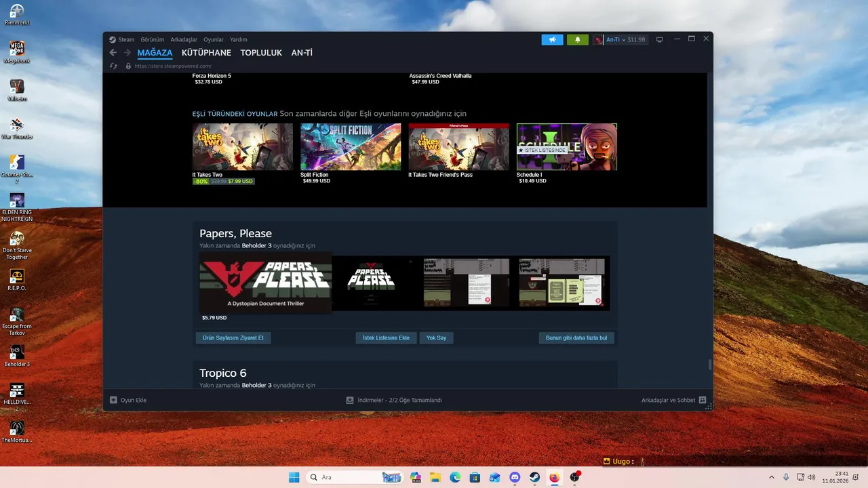Open the Schedule I game thumbnail
The height and width of the screenshot is (488, 868).
click(567, 146)
